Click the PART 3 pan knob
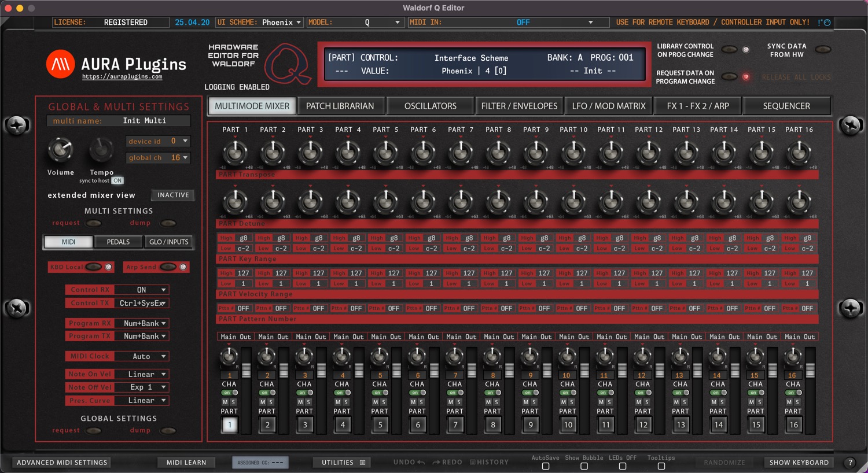The height and width of the screenshot is (473, 868). point(304,356)
